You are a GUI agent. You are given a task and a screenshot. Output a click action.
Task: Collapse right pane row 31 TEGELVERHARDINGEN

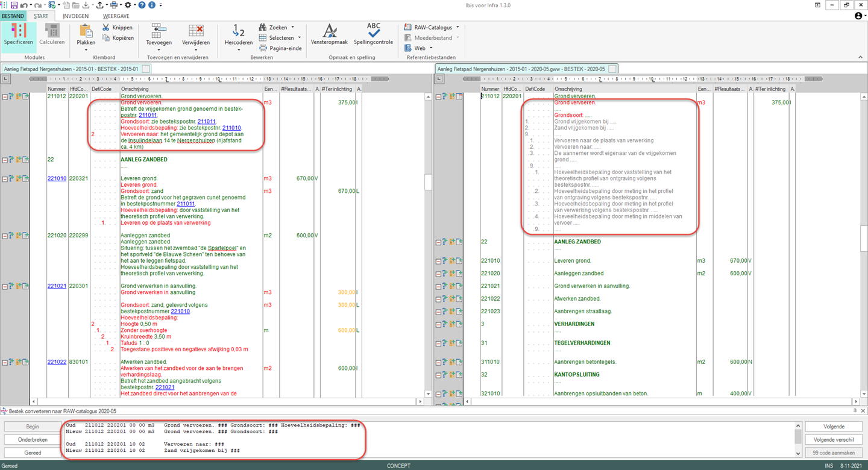(x=439, y=343)
